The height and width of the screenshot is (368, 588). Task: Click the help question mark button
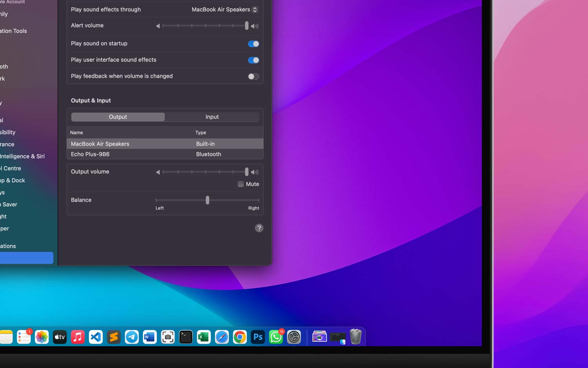point(259,228)
